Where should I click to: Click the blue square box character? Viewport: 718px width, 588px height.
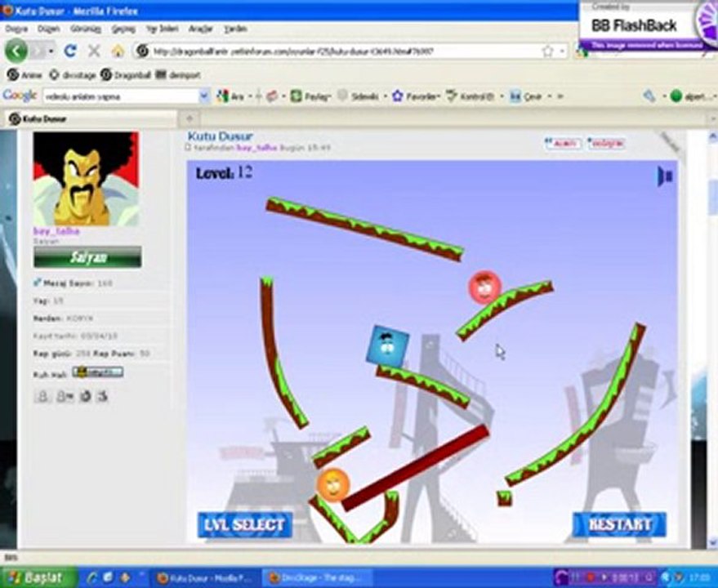point(388,346)
